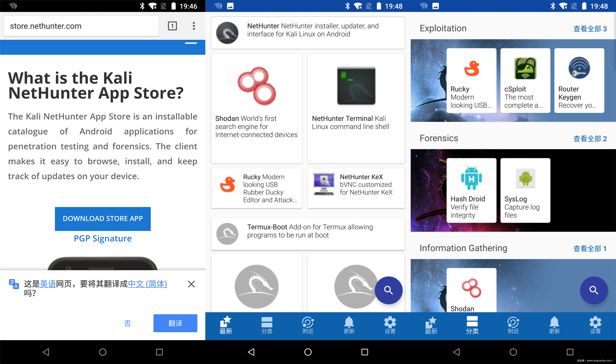616x364 pixels.
Task: Open 设置 tab in right screen navigation
Action: point(595,325)
